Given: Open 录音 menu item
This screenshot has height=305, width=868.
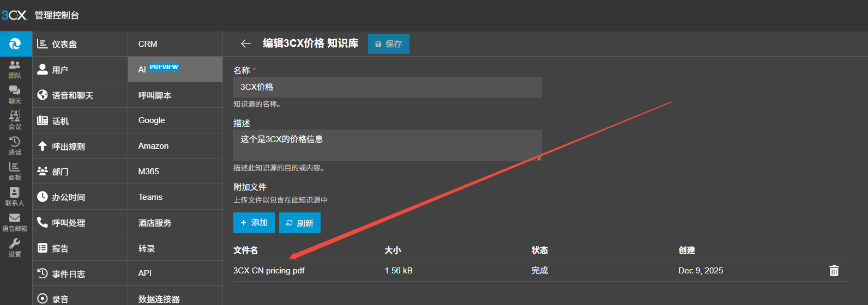Looking at the screenshot, I should pyautogui.click(x=80, y=297).
